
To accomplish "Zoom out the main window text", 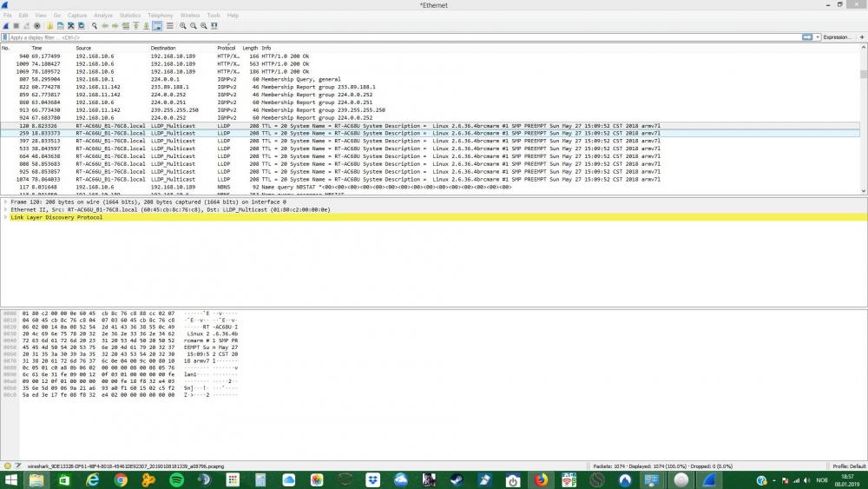I will click(x=194, y=26).
